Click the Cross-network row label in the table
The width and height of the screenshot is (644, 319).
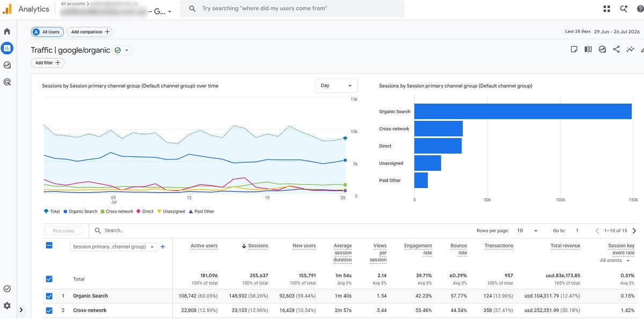90,310
